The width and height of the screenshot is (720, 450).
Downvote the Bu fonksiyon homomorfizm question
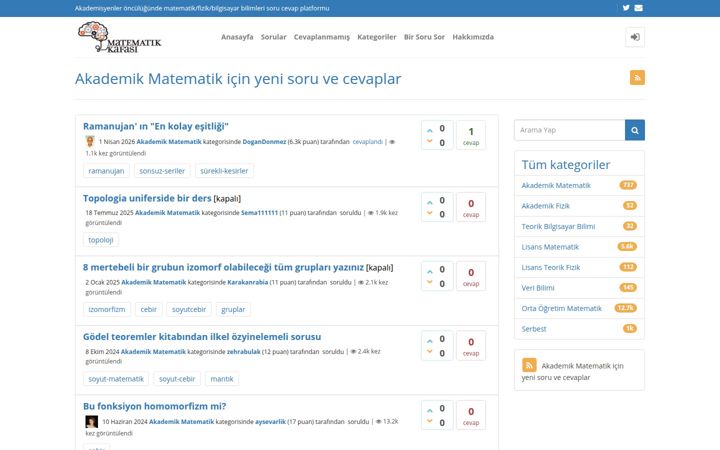pos(429,421)
